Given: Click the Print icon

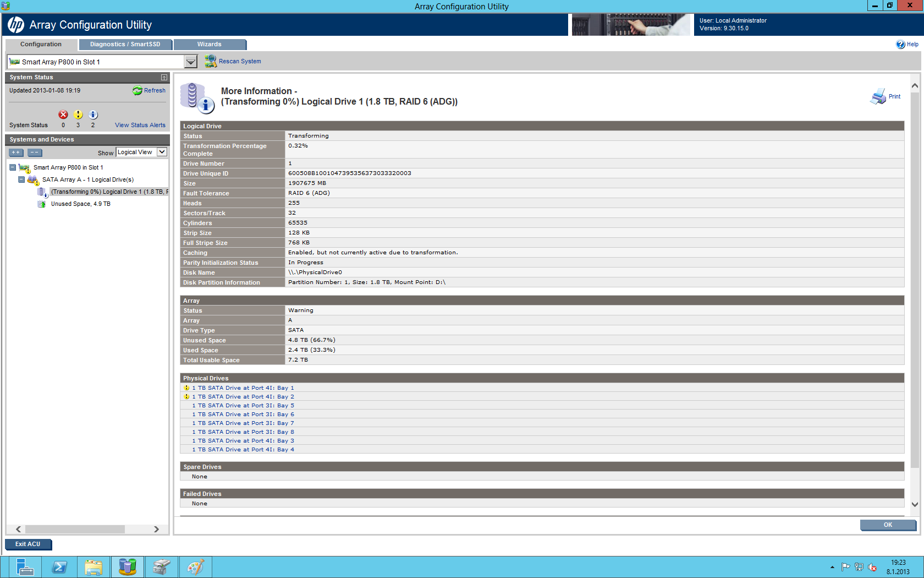Looking at the screenshot, I should [878, 96].
